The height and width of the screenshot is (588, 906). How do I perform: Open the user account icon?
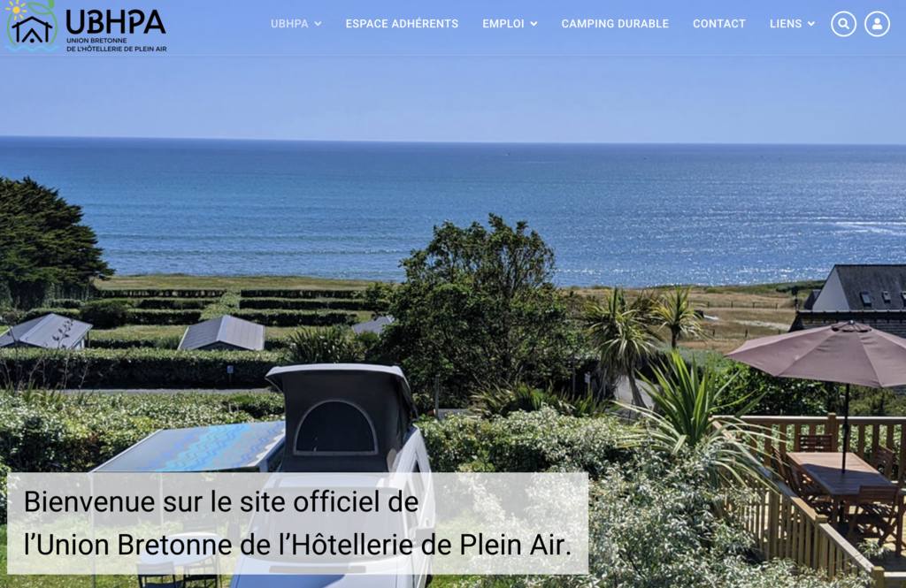(877, 24)
